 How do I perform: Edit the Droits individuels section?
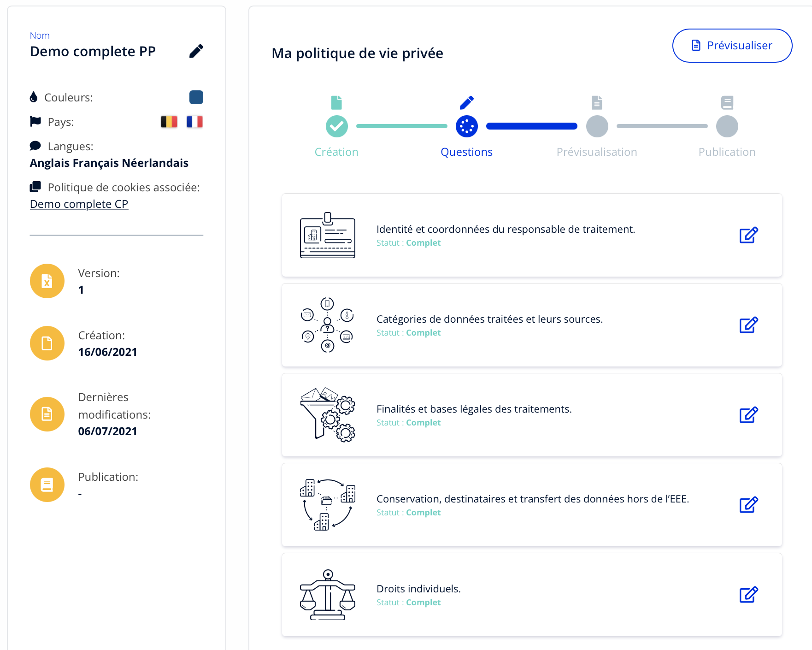[x=748, y=595]
